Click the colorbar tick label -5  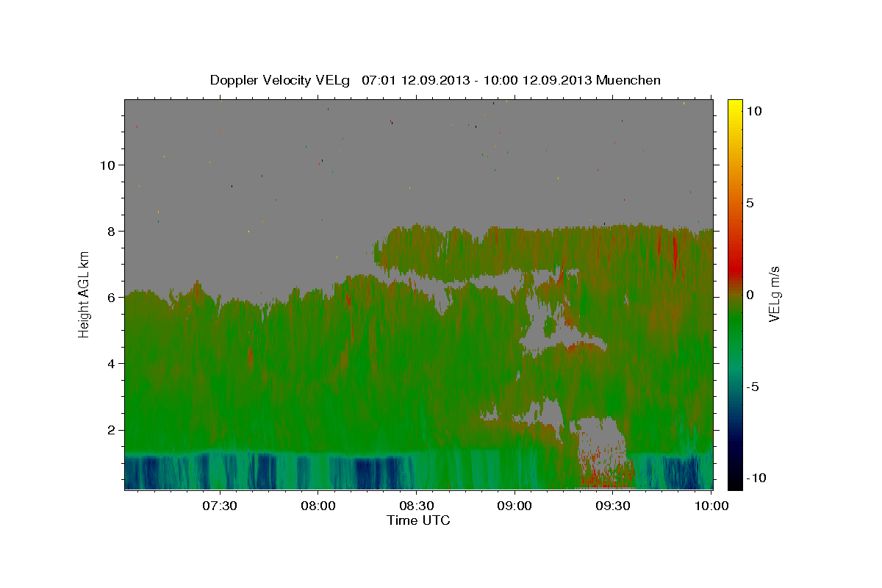point(753,387)
